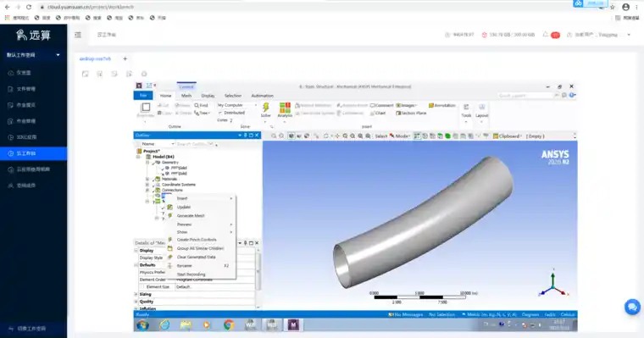Choose Group All Similar Children
The height and width of the screenshot is (338, 644).
coord(201,248)
